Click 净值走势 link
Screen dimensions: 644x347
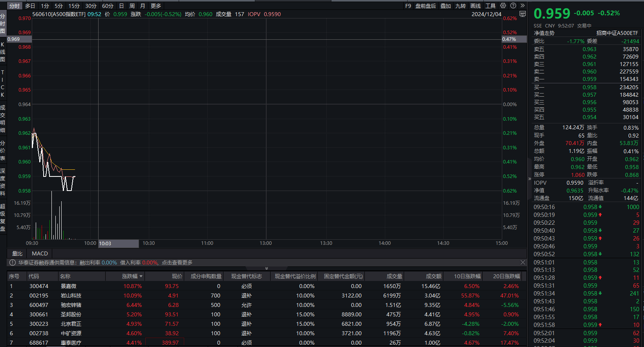point(544,33)
